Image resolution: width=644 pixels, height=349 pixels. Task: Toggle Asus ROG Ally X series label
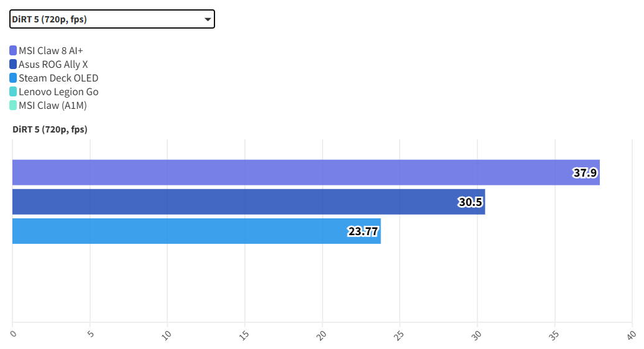[53, 64]
